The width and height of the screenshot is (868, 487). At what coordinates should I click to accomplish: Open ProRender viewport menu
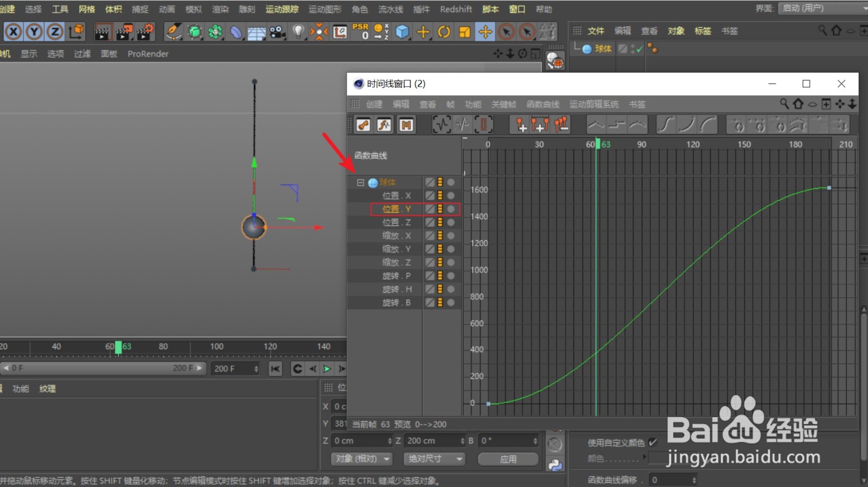148,54
